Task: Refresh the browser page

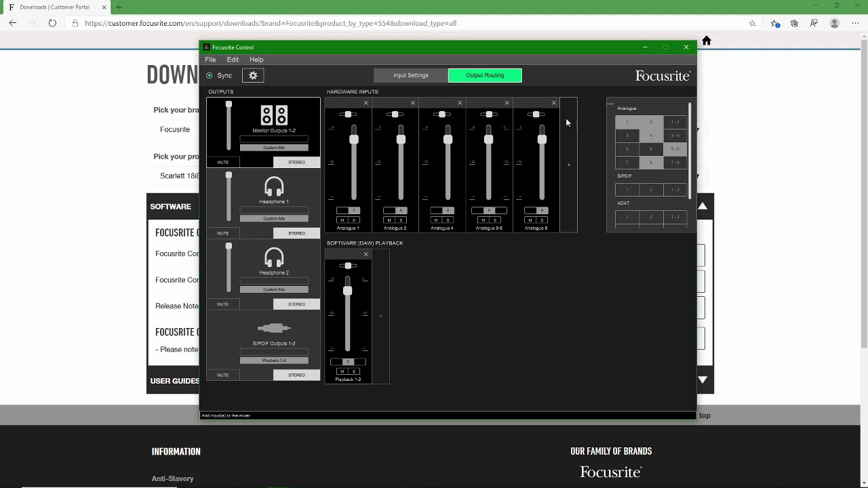Action: tap(52, 23)
